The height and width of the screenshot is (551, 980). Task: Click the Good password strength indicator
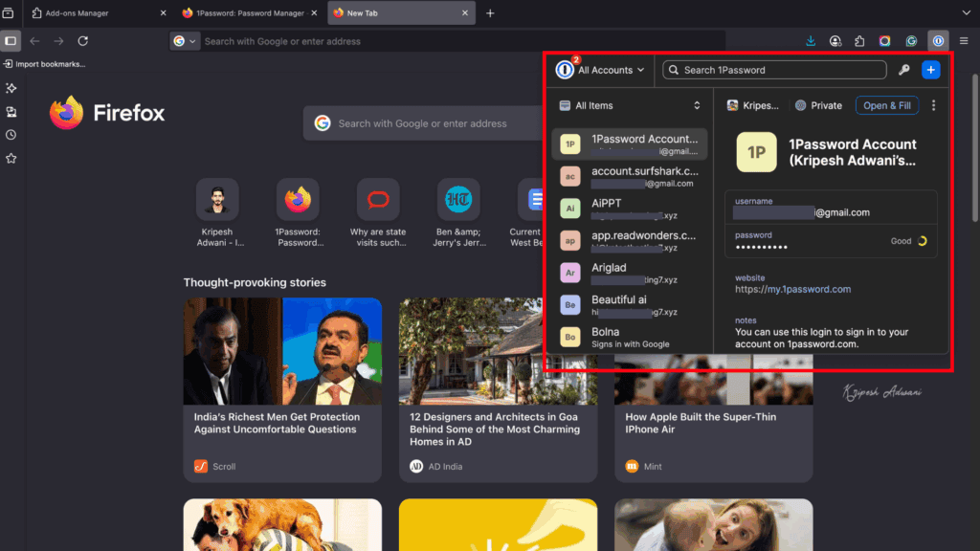click(x=899, y=242)
